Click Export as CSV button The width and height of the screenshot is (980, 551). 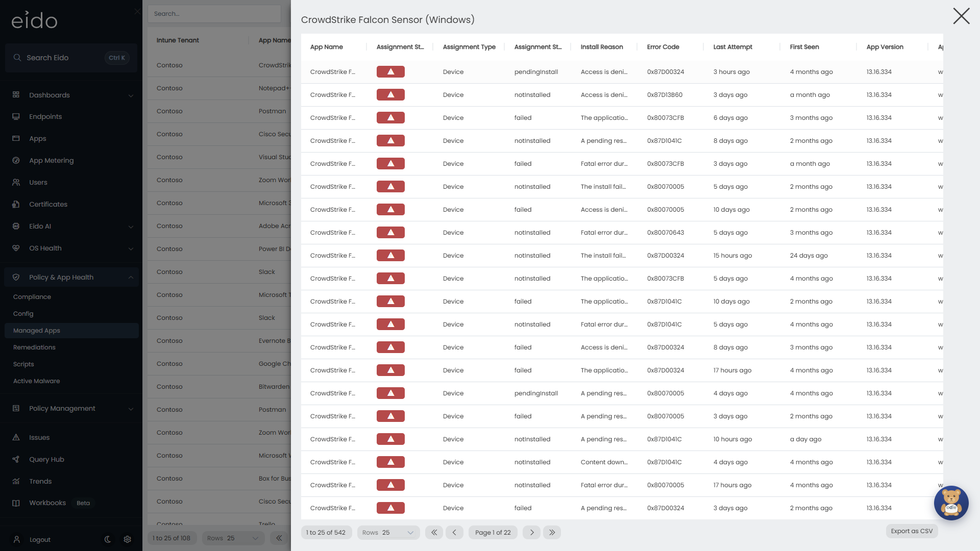click(x=912, y=531)
